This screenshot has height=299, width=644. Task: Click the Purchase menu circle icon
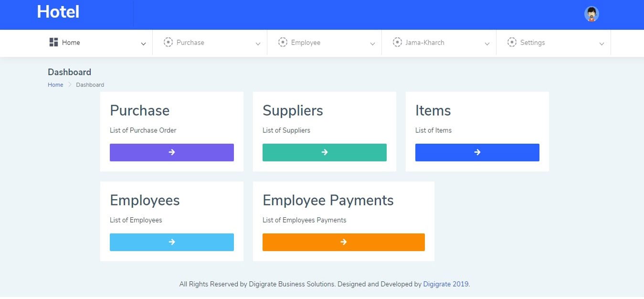tap(168, 43)
